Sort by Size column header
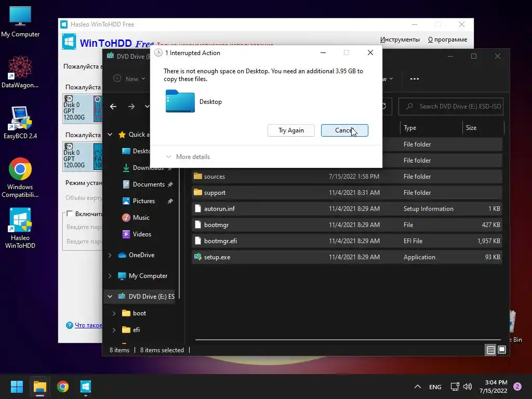This screenshot has height=399, width=532. (483, 128)
